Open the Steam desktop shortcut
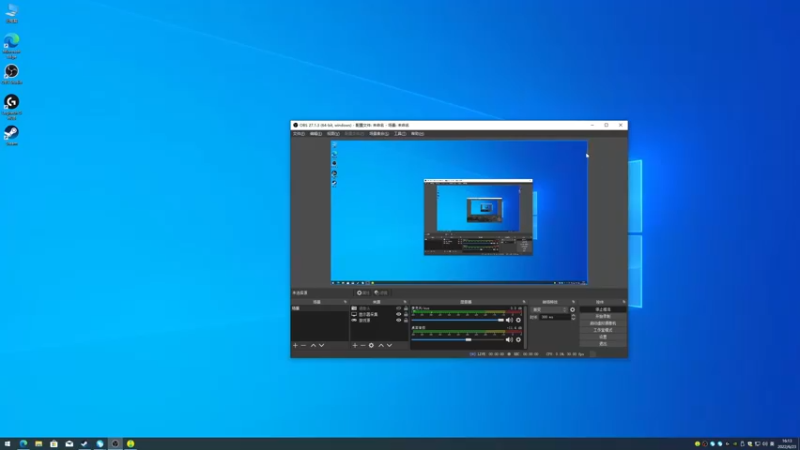Viewport: 800px width, 450px height. click(x=12, y=136)
